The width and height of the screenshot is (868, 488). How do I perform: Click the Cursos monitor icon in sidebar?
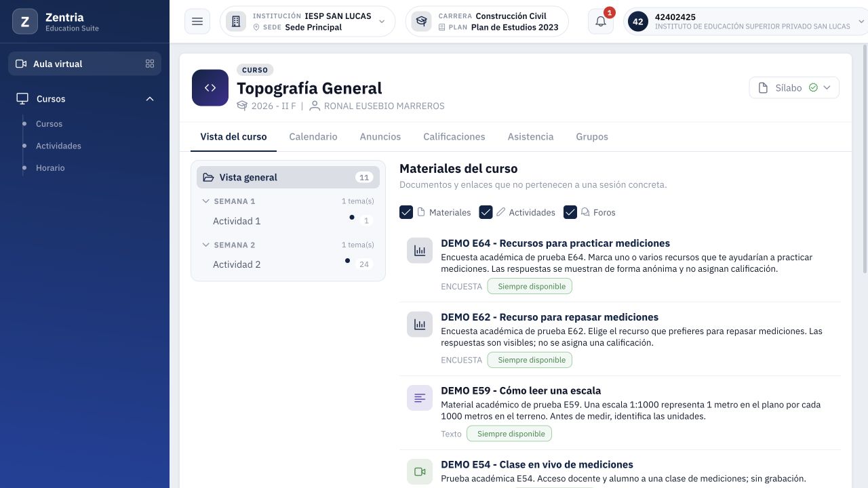point(22,99)
